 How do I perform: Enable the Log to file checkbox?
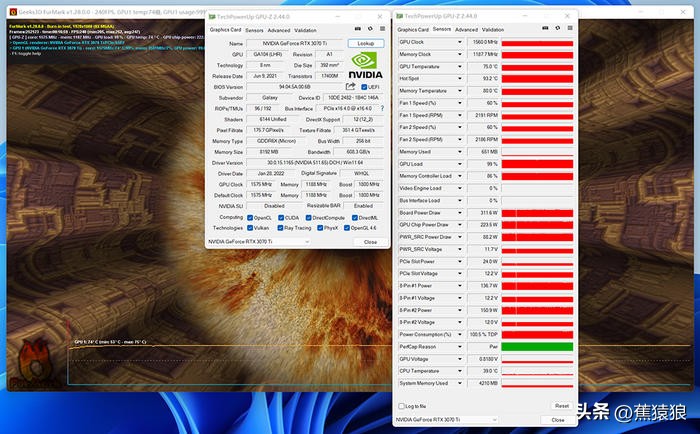401,406
